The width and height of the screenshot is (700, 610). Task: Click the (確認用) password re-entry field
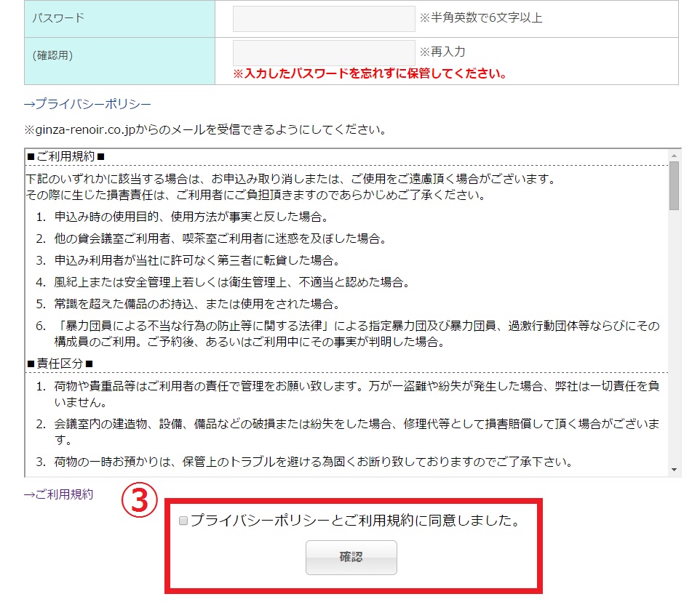(x=324, y=52)
